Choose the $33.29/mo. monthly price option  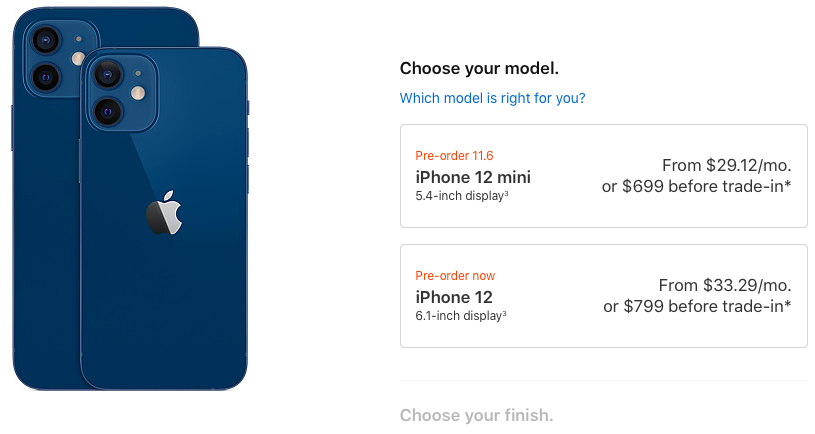click(x=725, y=285)
